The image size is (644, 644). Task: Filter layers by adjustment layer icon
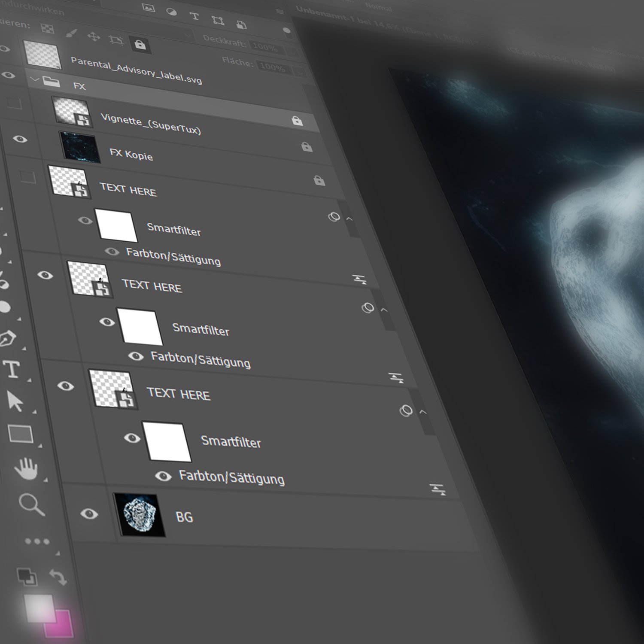click(171, 12)
